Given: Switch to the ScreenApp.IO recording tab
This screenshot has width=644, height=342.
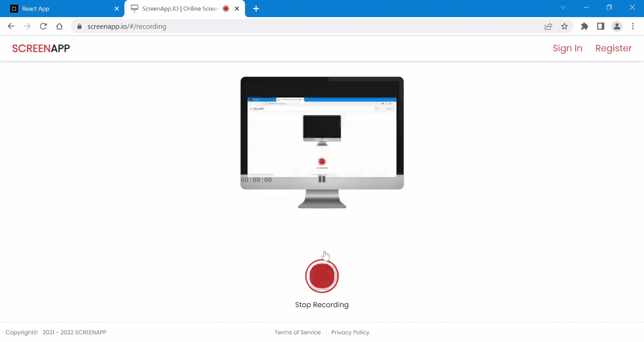Looking at the screenshot, I should (x=179, y=8).
